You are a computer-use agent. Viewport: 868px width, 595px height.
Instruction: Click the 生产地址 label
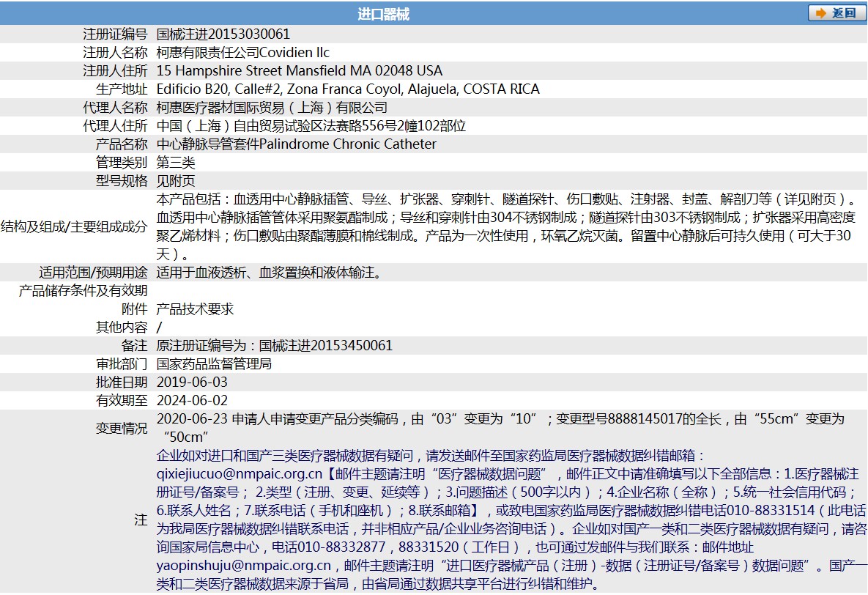pos(122,89)
